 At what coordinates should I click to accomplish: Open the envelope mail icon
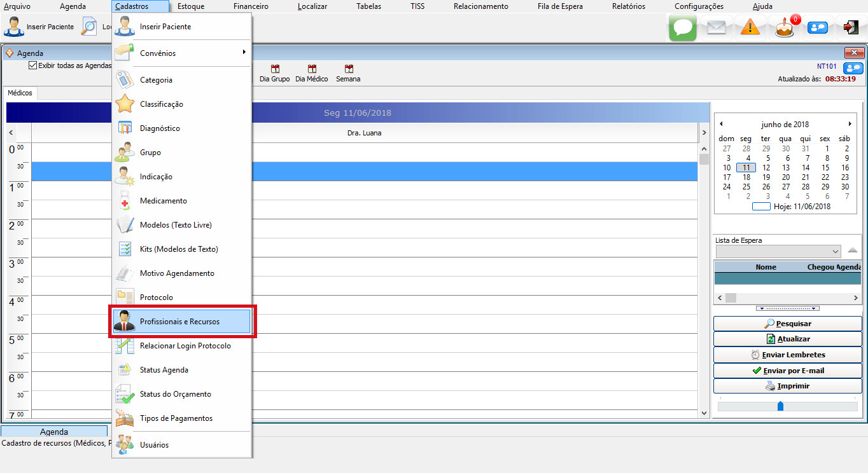pyautogui.click(x=717, y=27)
